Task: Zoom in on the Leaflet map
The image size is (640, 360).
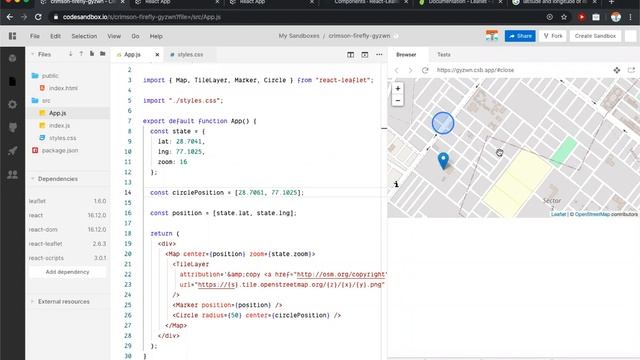Action: pos(398,88)
